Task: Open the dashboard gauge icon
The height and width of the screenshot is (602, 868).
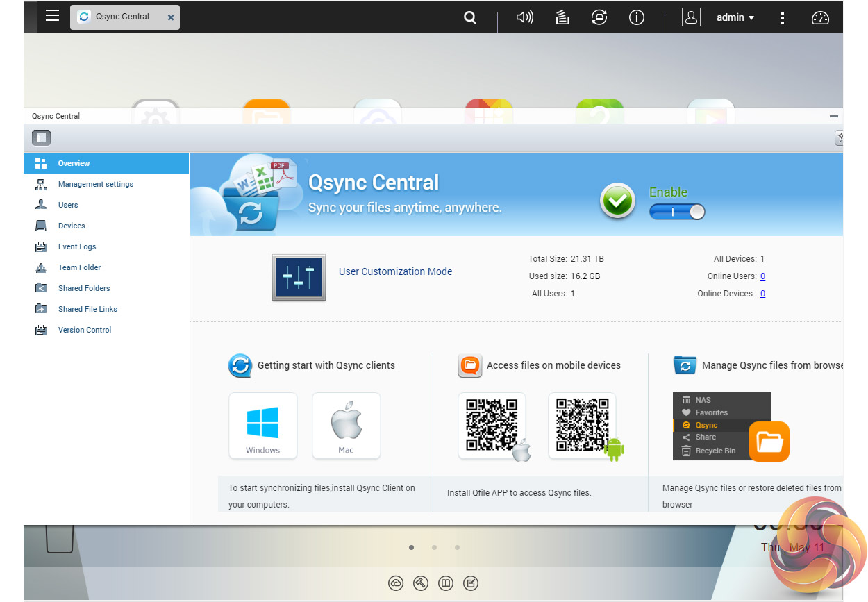Action: coord(821,18)
